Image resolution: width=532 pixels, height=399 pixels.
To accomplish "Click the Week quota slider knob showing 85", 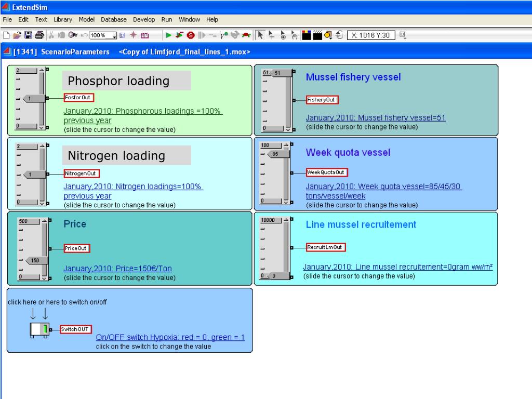I will pyautogui.click(x=278, y=154).
